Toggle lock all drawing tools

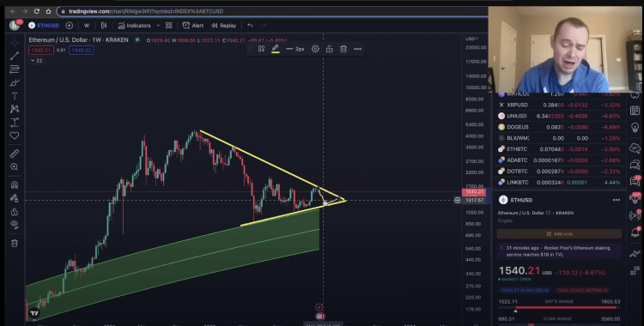point(15,211)
